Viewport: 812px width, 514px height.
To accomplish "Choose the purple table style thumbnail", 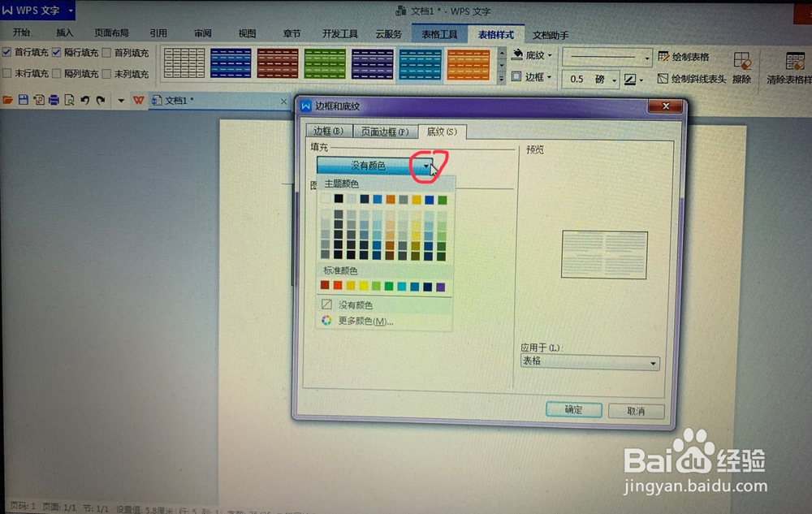I will (x=373, y=63).
